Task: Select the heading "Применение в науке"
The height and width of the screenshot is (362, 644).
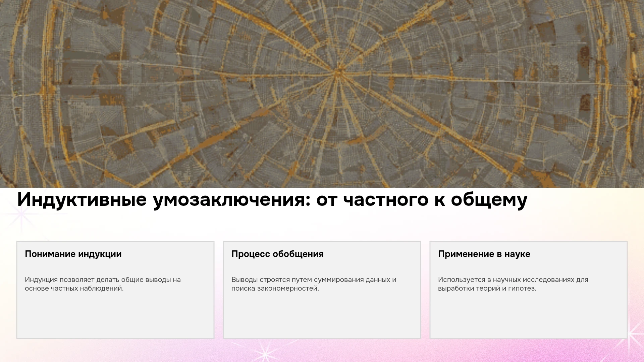Action: (x=484, y=254)
